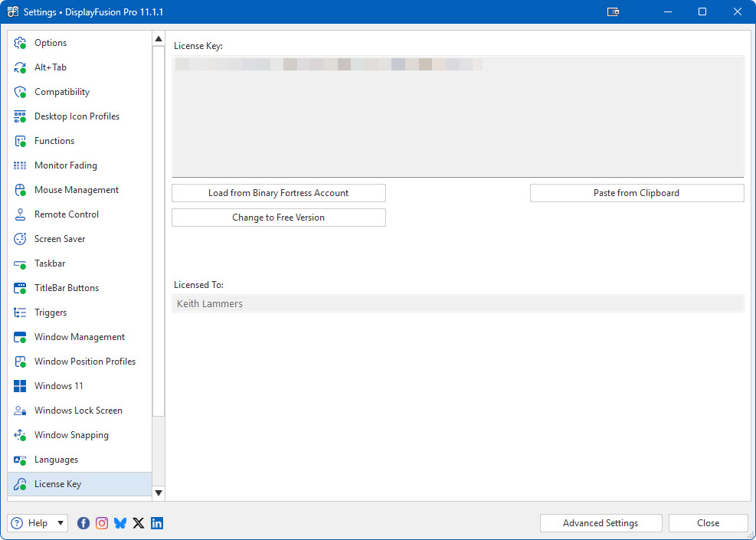Open Advanced Settings

(x=600, y=523)
